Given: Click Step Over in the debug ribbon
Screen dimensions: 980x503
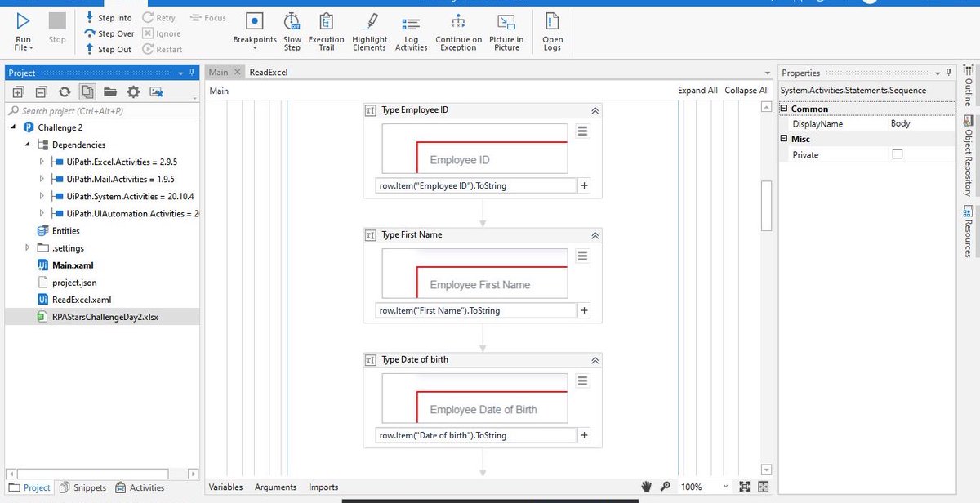Looking at the screenshot, I should (x=109, y=33).
